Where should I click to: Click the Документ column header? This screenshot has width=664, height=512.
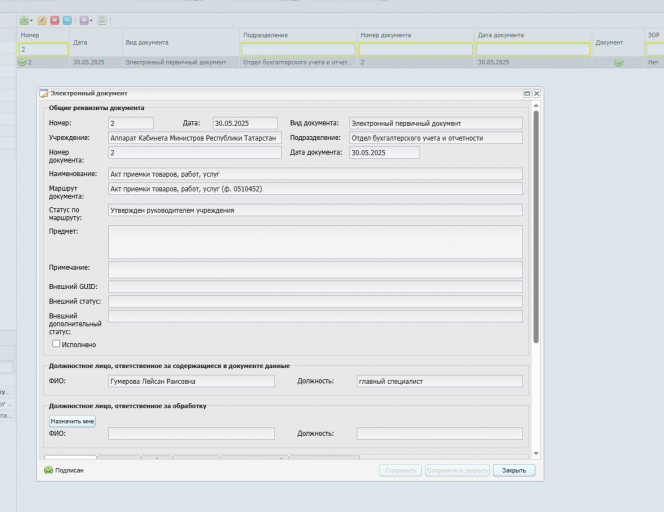click(x=618, y=43)
